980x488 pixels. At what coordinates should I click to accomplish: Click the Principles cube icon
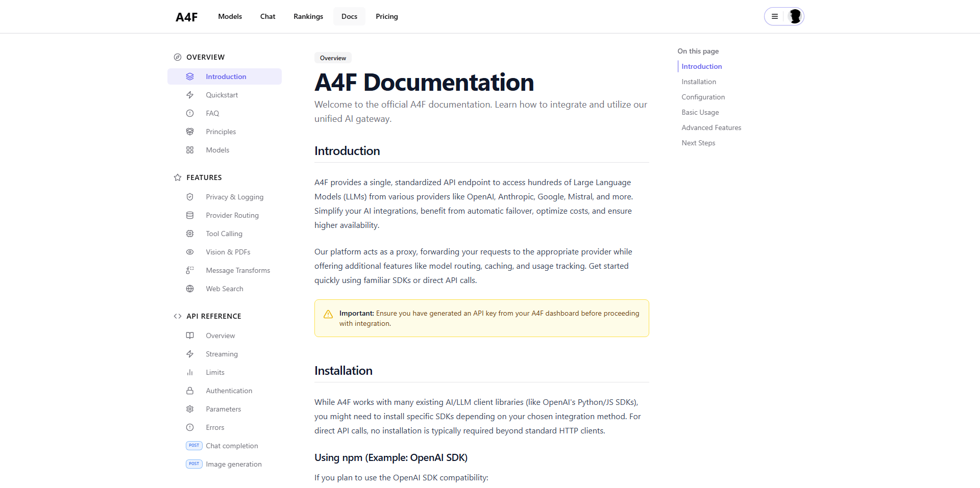tap(190, 132)
